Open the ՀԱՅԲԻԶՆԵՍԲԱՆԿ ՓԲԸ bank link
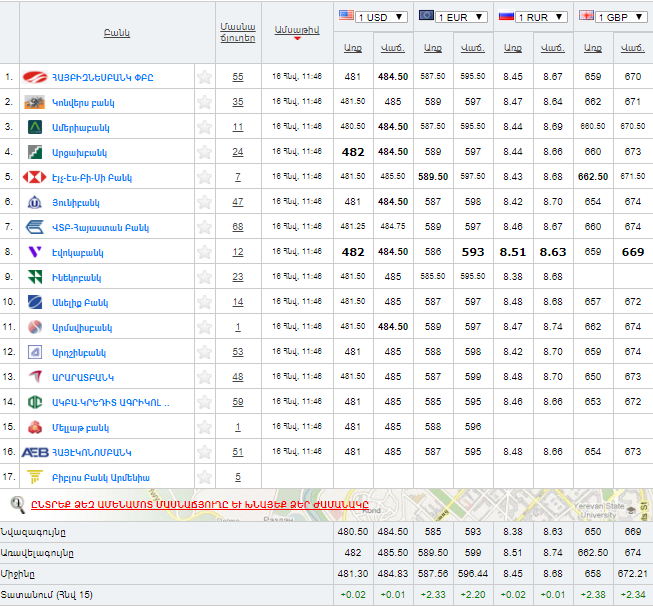The height and width of the screenshot is (606, 653). (102, 77)
